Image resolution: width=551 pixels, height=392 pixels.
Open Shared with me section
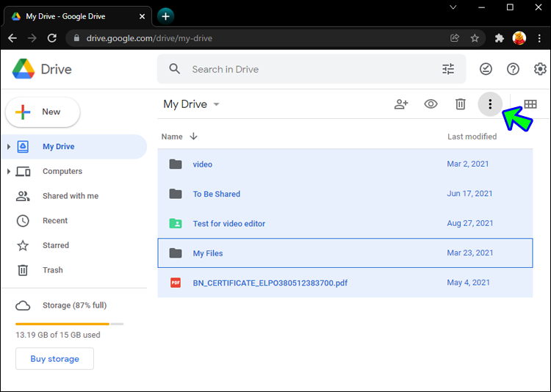(x=70, y=196)
